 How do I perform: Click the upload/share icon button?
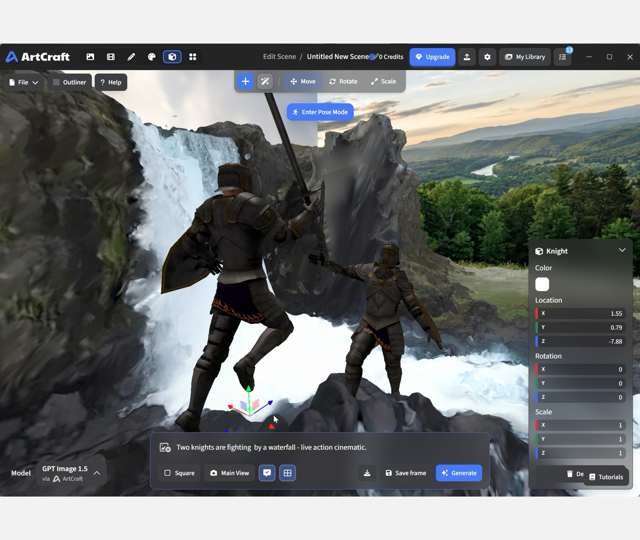[467, 57]
